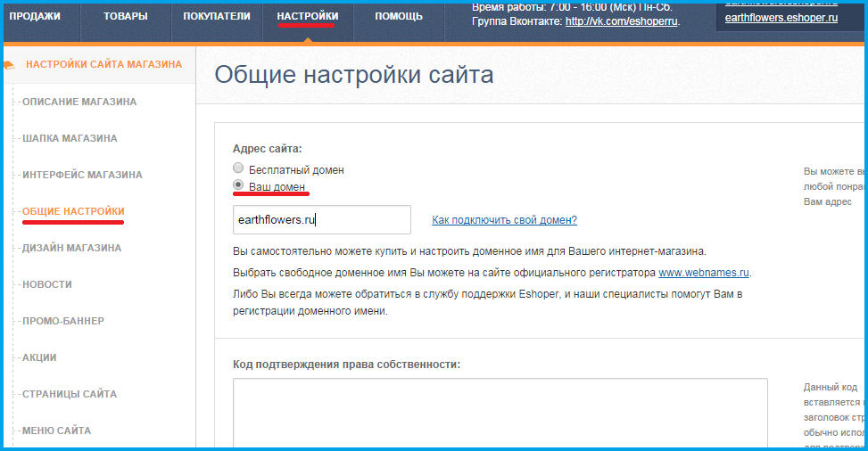Select the 'Ваш домен' radio button
The width and height of the screenshot is (868, 451).
(237, 185)
